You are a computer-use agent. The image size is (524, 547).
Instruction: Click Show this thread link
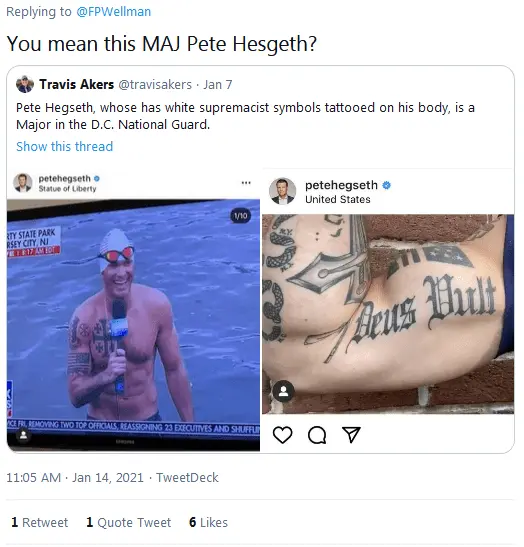point(65,147)
